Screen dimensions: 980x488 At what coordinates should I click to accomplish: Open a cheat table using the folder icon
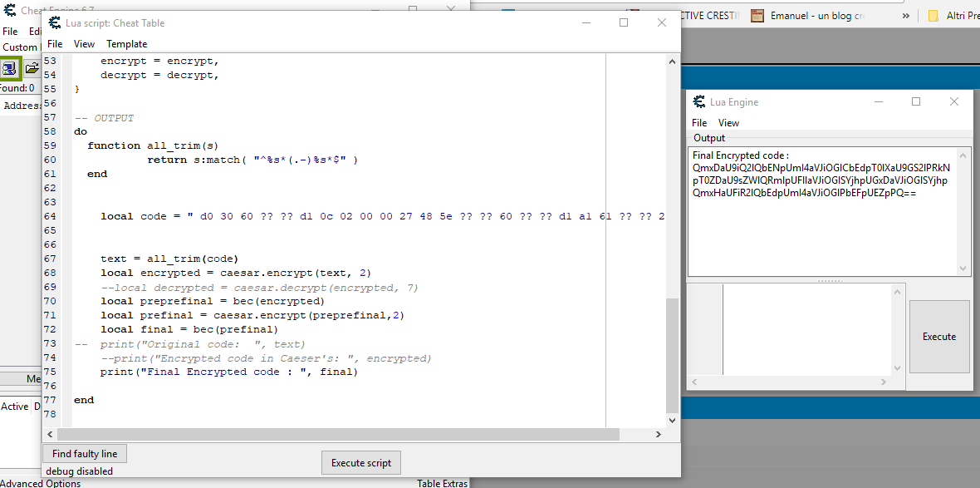32,68
